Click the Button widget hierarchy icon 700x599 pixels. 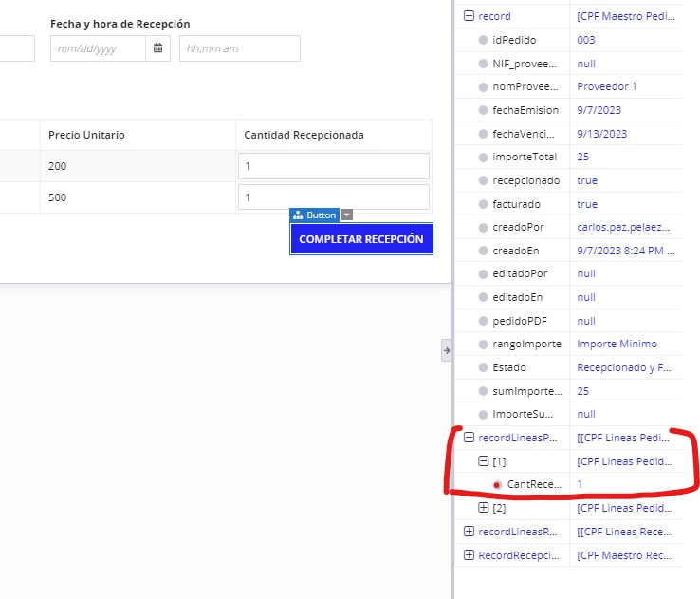point(298,215)
